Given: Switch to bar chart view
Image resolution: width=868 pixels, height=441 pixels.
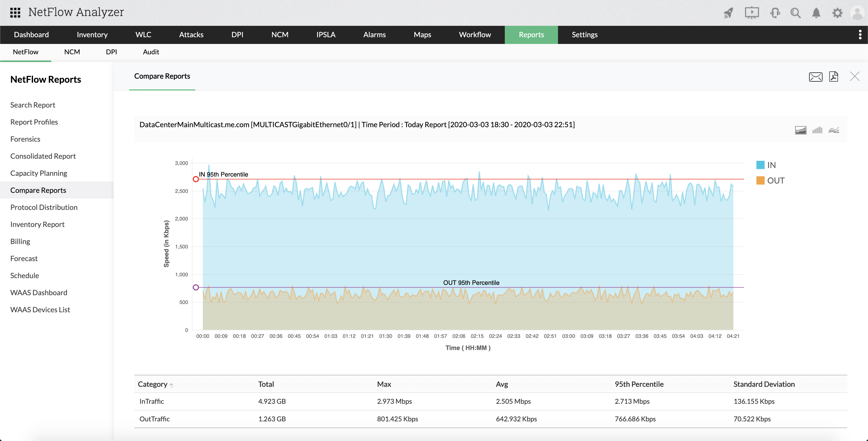Looking at the screenshot, I should [817, 130].
